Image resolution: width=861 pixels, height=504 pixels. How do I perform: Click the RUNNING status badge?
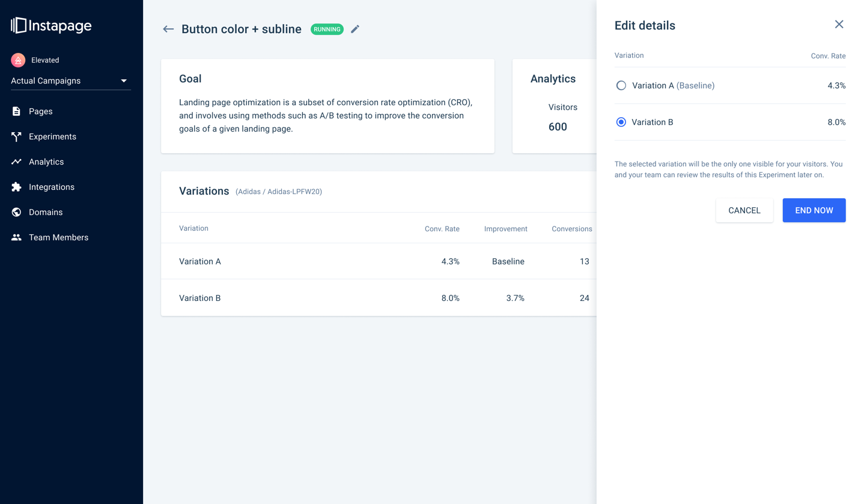(x=327, y=29)
